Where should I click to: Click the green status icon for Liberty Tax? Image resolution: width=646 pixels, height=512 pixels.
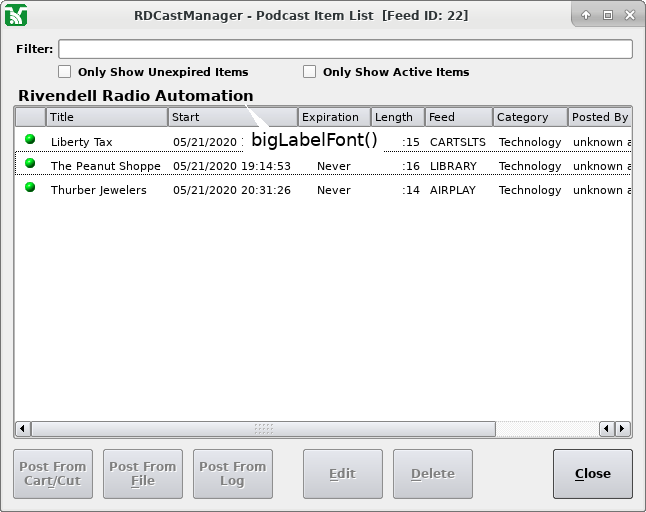(x=30, y=140)
